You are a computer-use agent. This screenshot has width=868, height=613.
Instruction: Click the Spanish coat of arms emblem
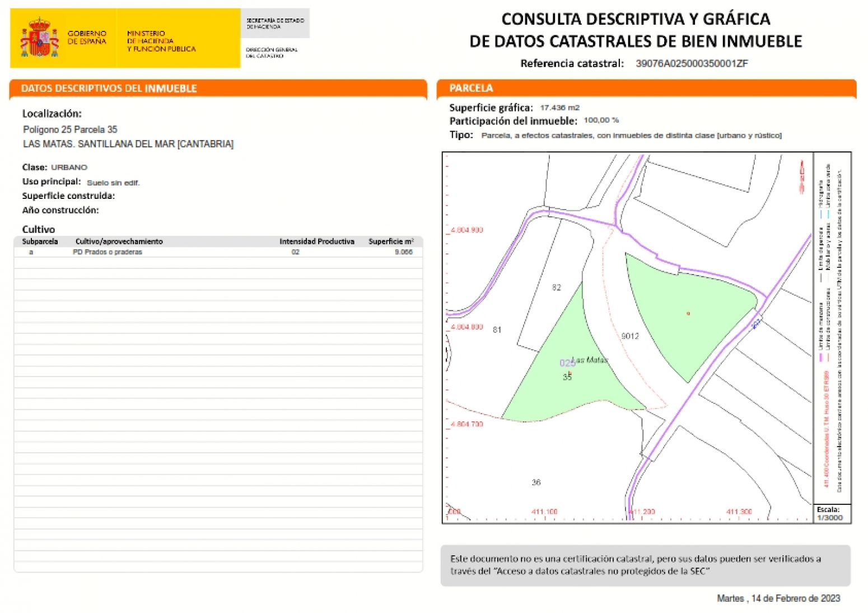[39, 38]
